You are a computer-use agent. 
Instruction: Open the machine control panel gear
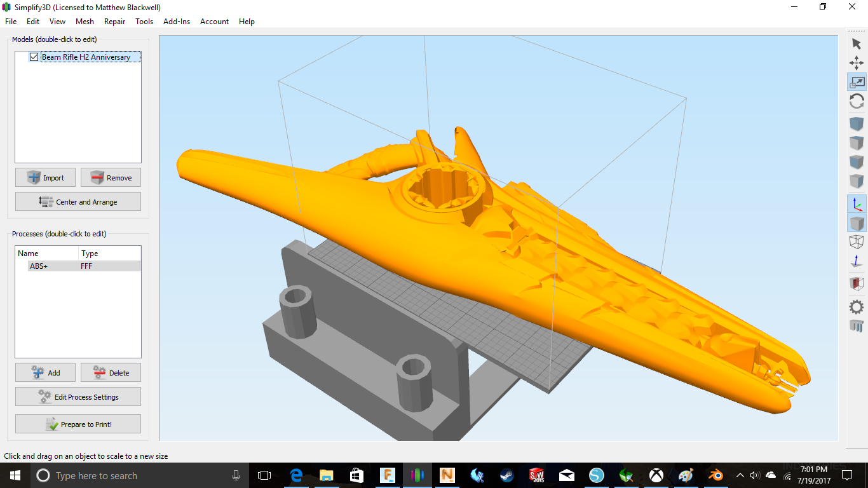point(857,307)
